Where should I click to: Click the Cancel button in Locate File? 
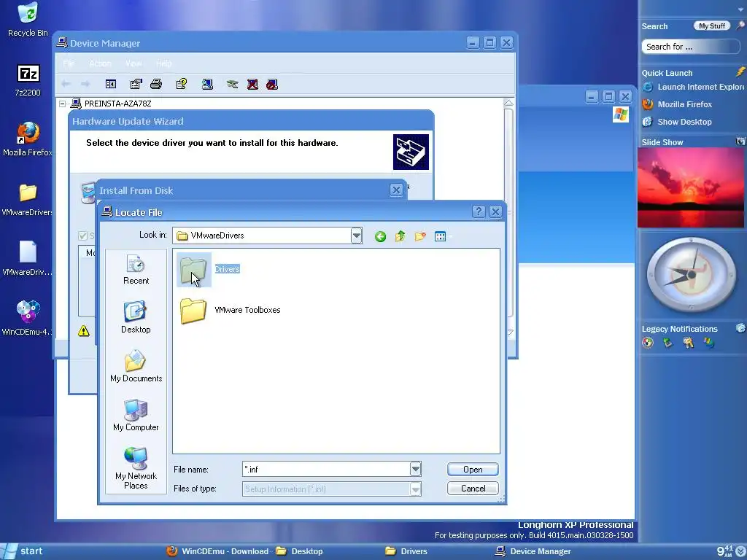473,488
